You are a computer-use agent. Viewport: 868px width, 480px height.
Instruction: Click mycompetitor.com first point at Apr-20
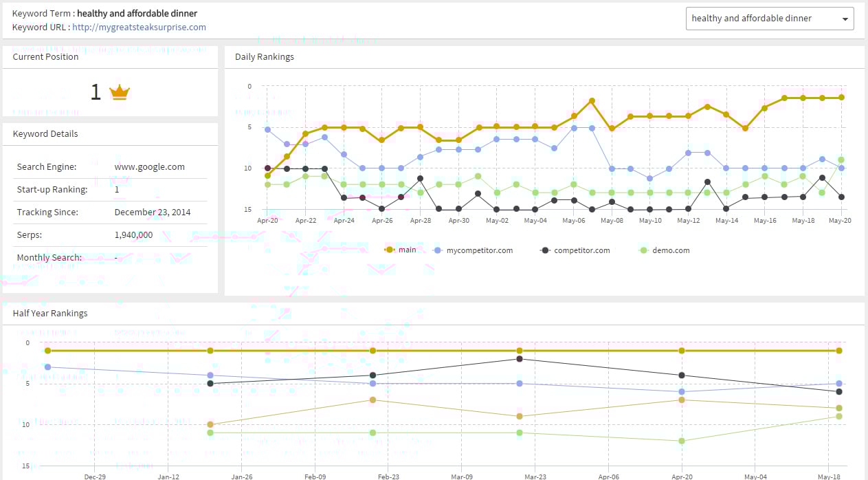point(267,129)
